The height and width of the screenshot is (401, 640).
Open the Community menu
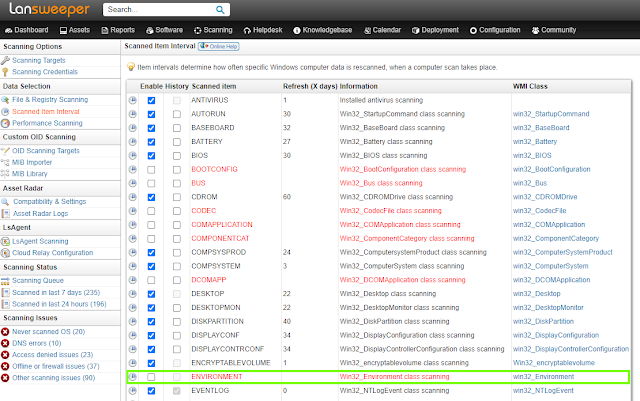point(554,30)
